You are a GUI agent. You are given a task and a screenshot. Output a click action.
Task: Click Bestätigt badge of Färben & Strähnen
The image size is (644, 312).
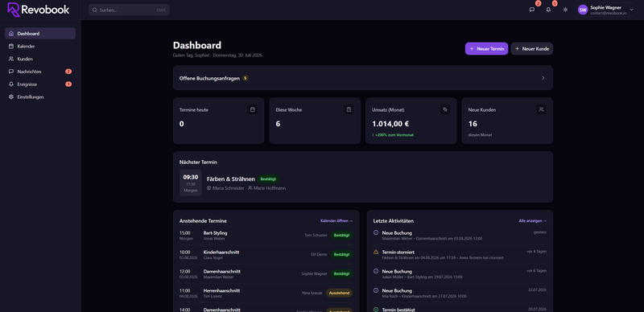pyautogui.click(x=268, y=179)
